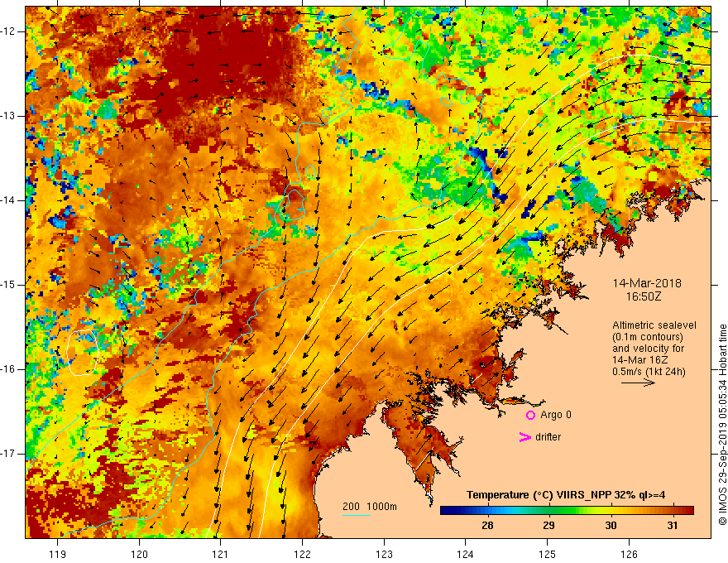The image size is (728, 563).
Task: Click the longitude axis label 123
Action: tap(384, 554)
